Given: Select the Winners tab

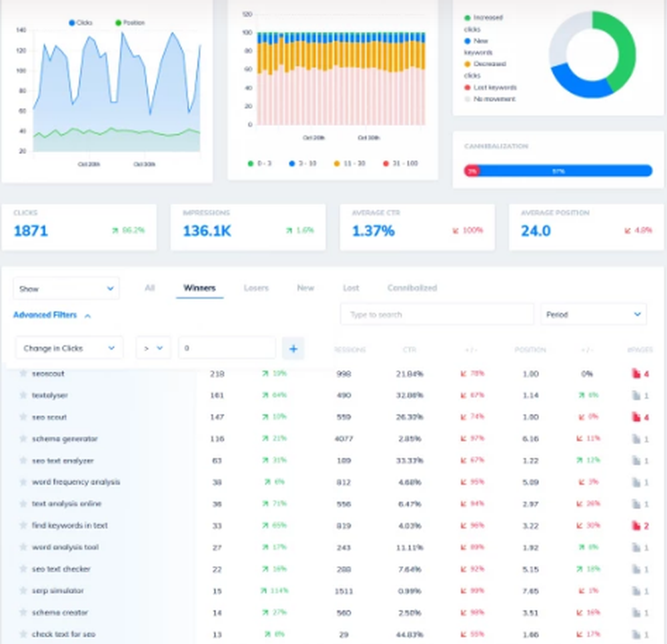Looking at the screenshot, I should pos(199,288).
